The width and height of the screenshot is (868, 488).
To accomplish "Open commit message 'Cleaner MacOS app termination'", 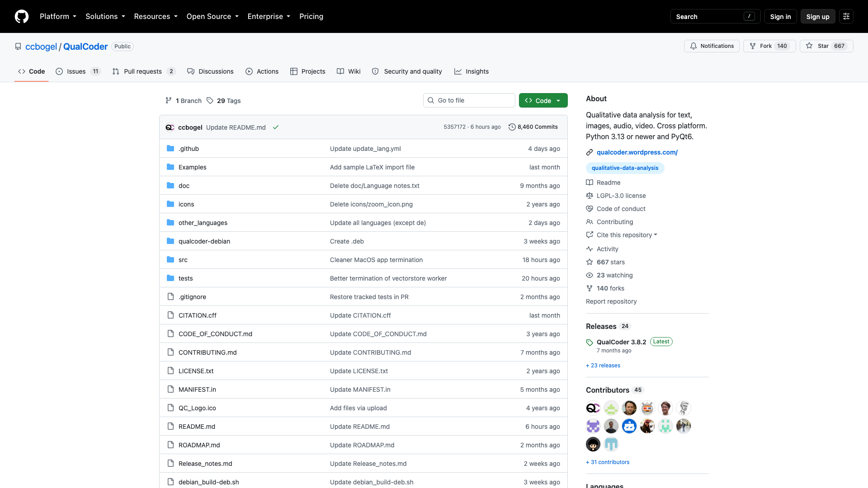I will point(376,260).
